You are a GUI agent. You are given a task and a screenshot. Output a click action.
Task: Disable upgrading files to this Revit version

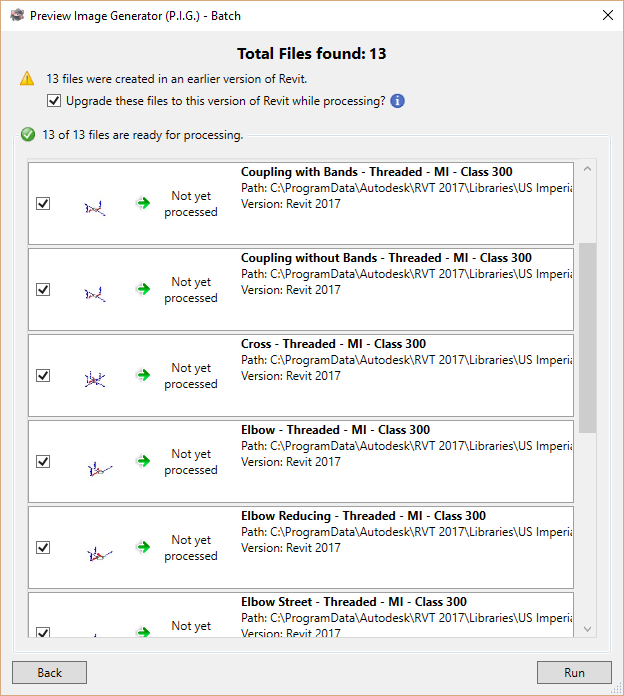point(54,101)
